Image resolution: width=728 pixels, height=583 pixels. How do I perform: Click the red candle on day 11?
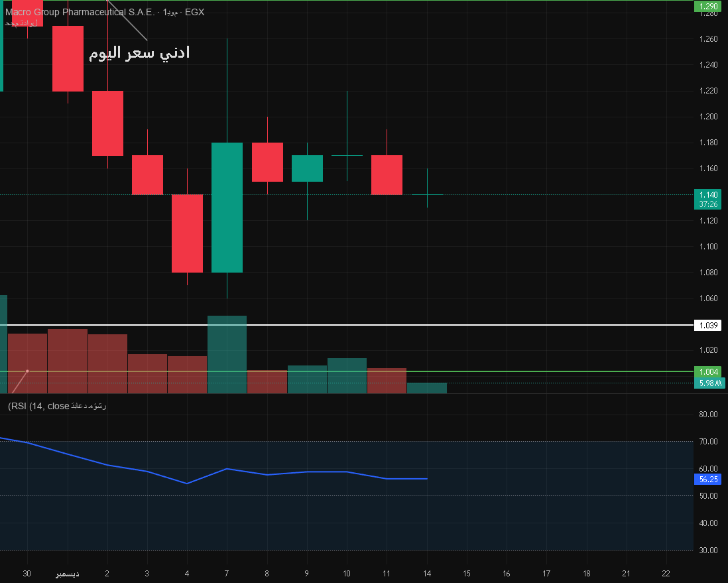pos(387,174)
